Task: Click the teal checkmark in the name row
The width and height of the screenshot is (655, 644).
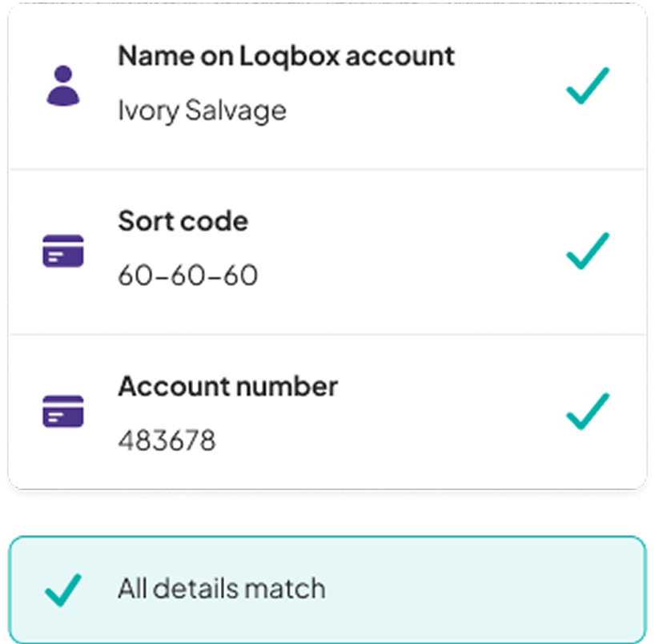Action: pos(588,86)
